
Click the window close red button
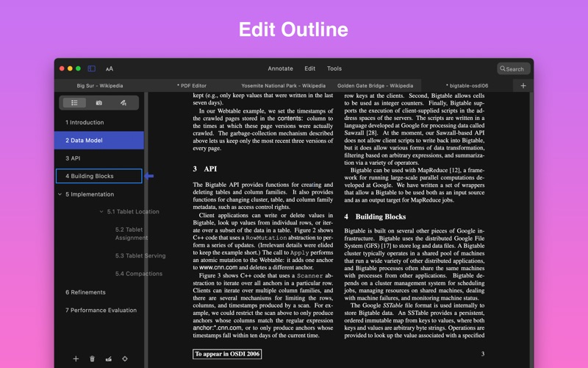point(62,68)
